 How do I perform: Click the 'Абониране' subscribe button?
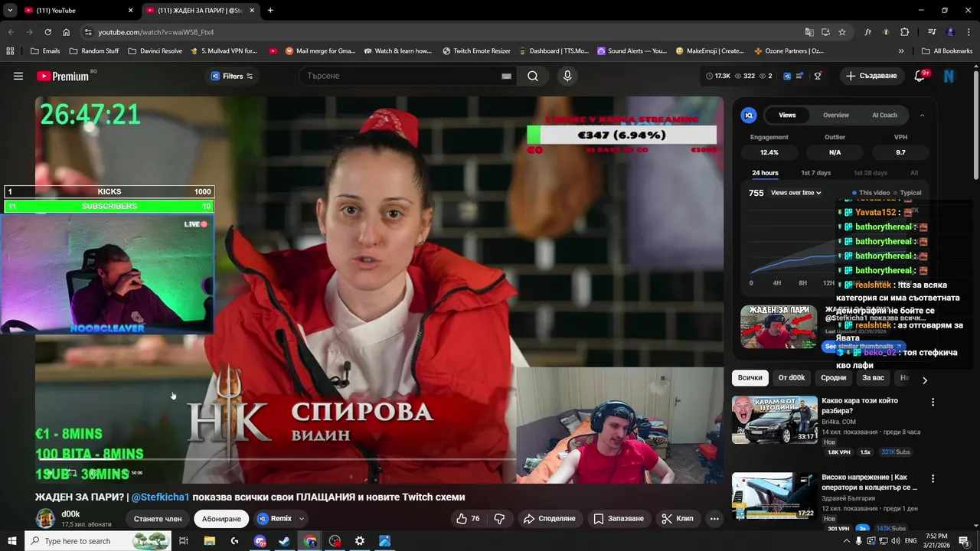point(221,518)
